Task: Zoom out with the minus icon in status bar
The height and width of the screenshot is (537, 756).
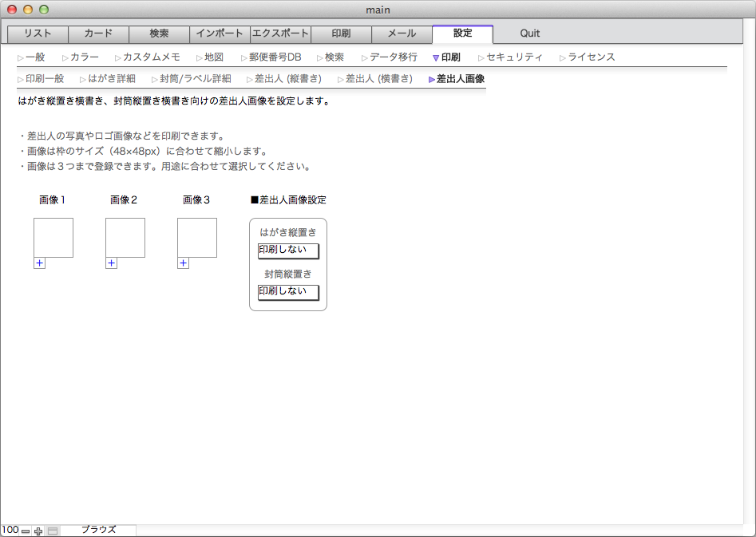Action: click(x=26, y=531)
